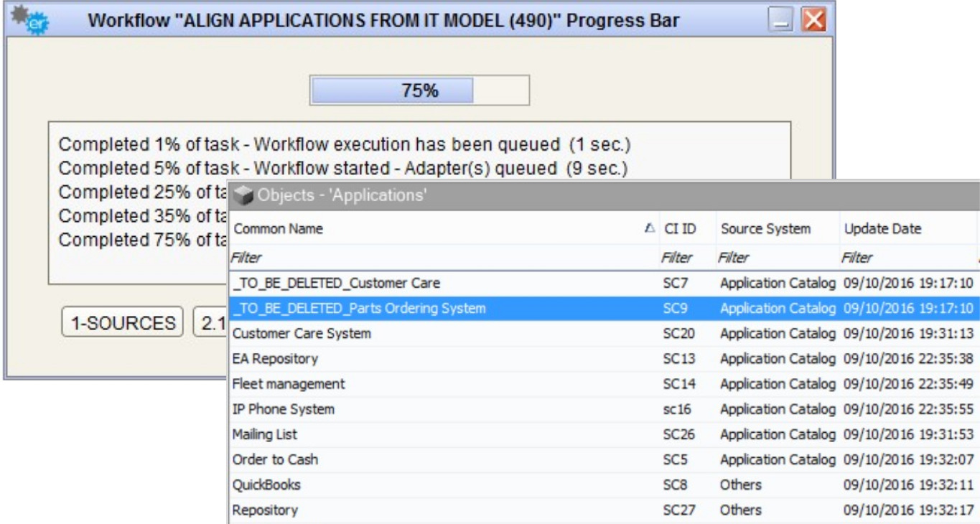The image size is (980, 524).
Task: Click 'Application Catalog' in the EA Repository row
Action: (778, 359)
